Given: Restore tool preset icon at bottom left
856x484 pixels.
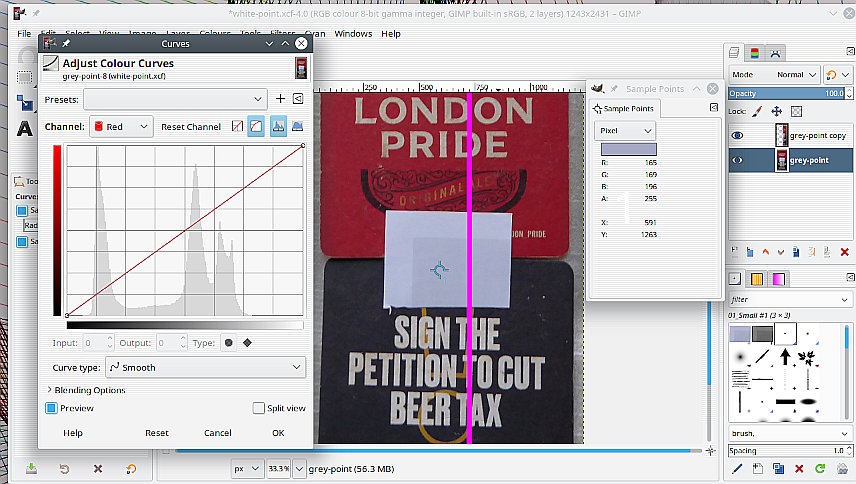Looking at the screenshot, I should coord(64,468).
